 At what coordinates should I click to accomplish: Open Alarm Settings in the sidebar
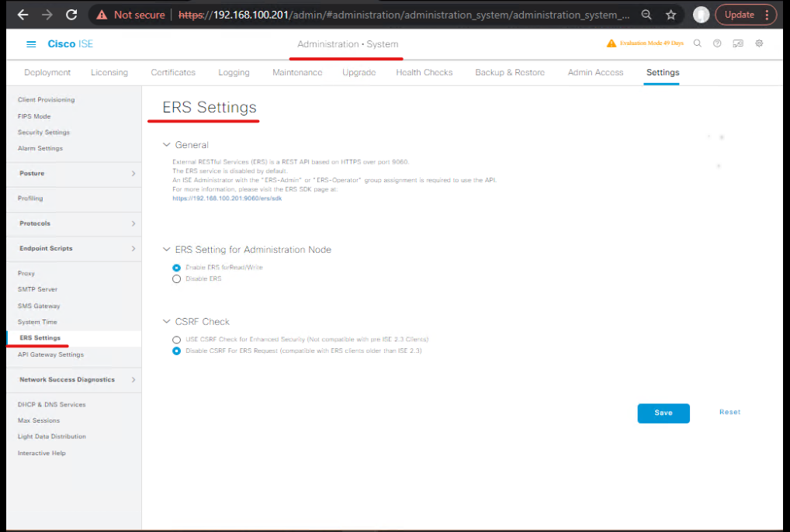pos(40,148)
